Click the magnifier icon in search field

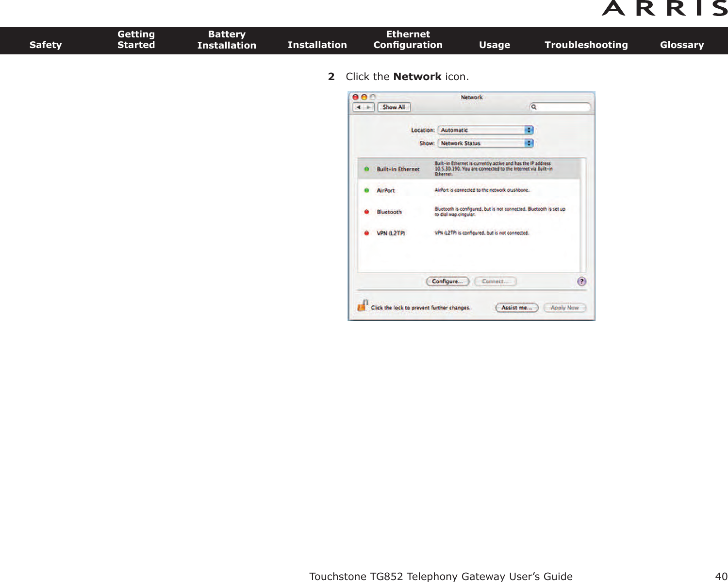534,107
